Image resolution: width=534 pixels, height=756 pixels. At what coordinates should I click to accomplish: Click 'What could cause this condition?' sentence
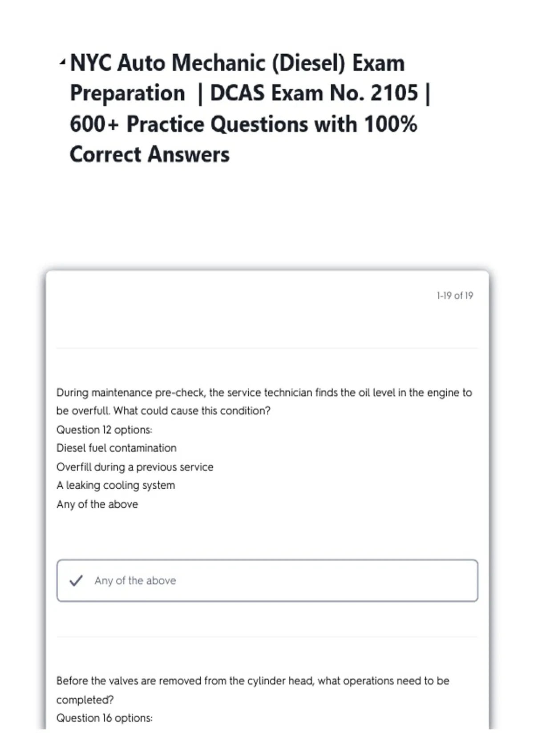[x=192, y=410]
